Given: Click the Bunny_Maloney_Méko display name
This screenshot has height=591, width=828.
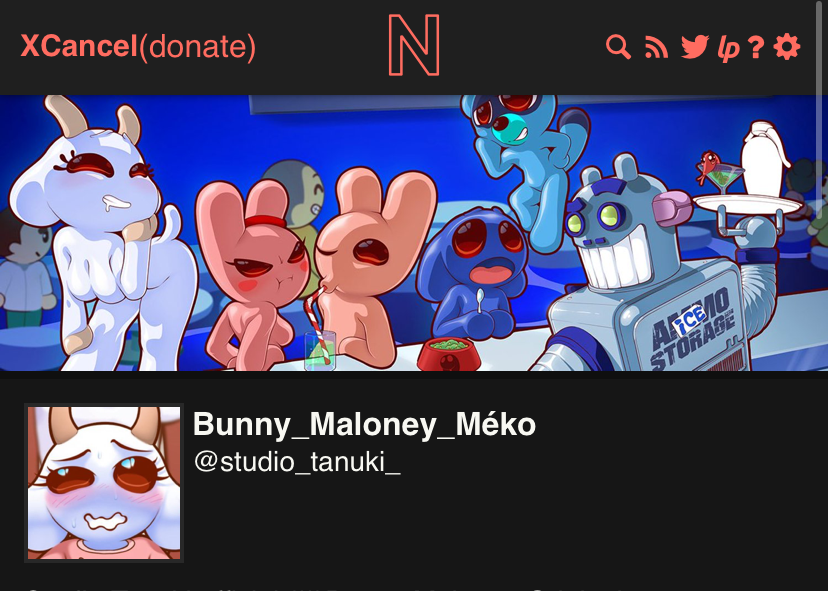Looking at the screenshot, I should (x=364, y=424).
